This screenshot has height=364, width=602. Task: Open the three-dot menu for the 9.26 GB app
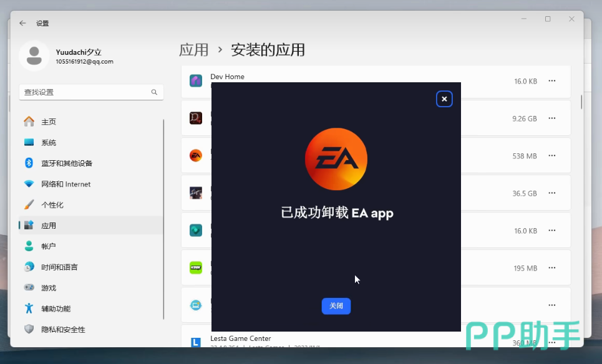pyautogui.click(x=551, y=118)
